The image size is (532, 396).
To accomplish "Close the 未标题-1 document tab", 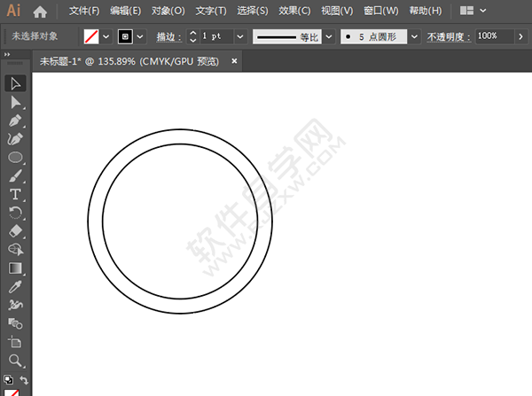I will (x=234, y=61).
